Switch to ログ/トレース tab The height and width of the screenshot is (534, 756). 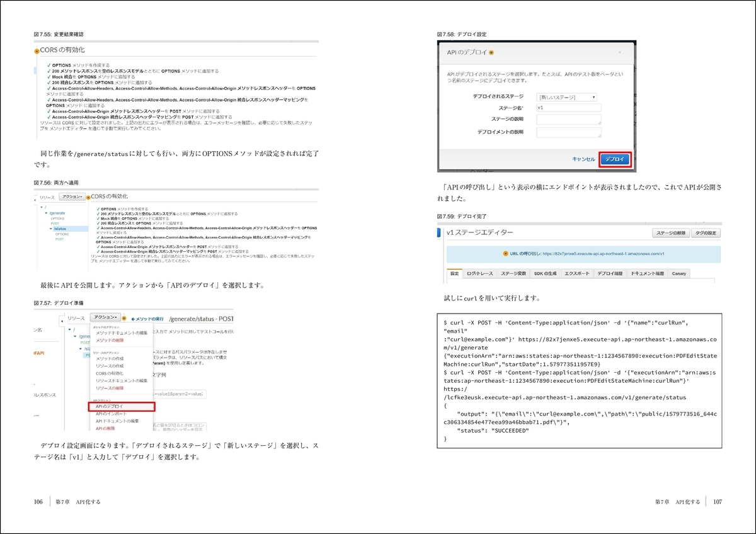[x=479, y=273]
